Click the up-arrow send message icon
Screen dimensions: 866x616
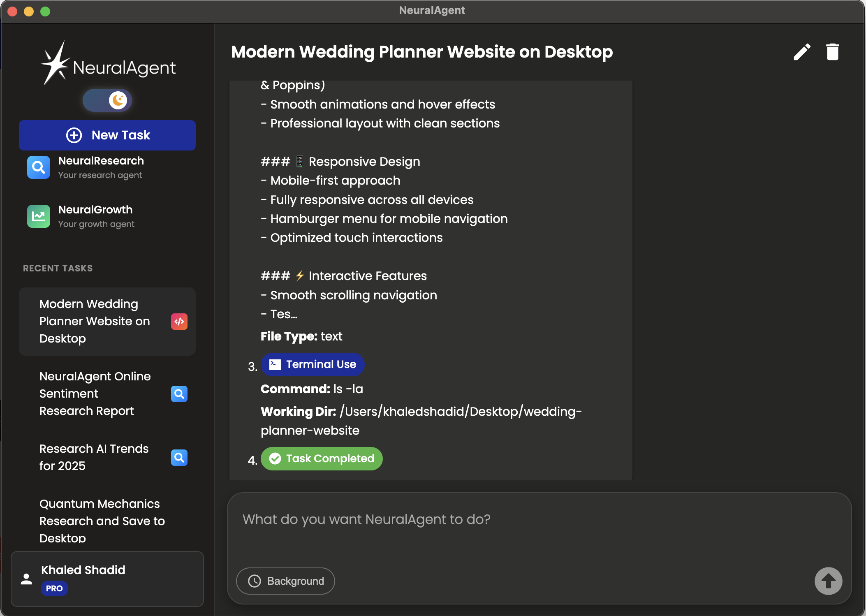point(828,581)
